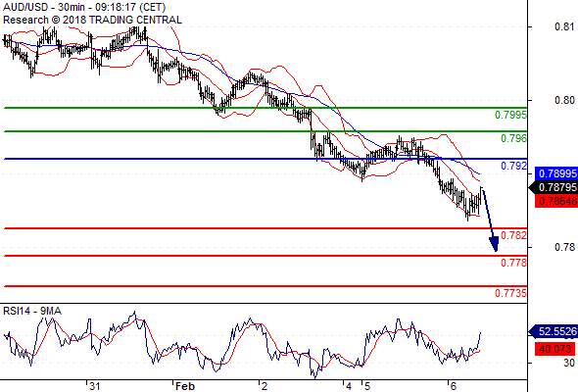
Task: Click the AUD/USD 30min chart title
Action: 84,8
